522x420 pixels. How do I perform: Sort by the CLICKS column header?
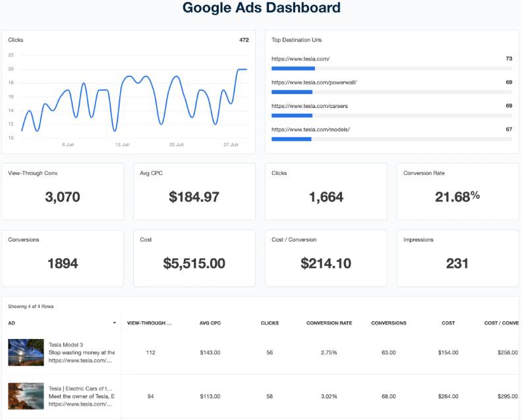pyautogui.click(x=270, y=323)
